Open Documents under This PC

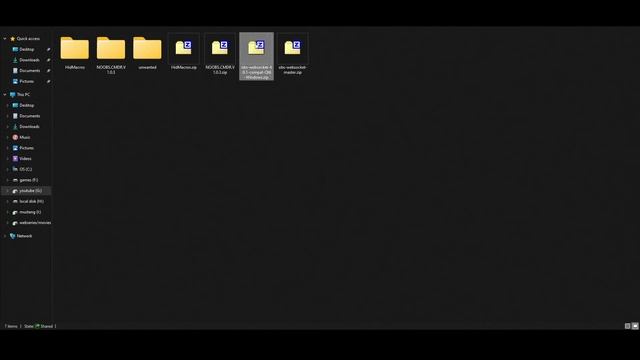coord(26,116)
